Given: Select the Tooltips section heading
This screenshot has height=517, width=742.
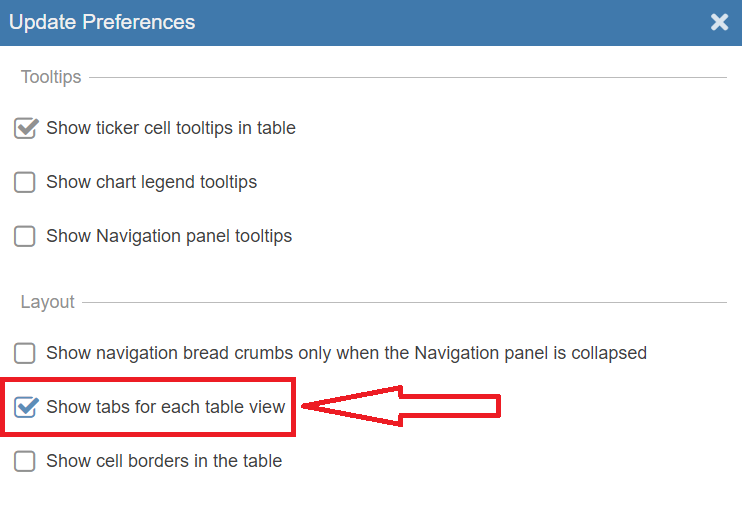Looking at the screenshot, I should click(x=51, y=77).
